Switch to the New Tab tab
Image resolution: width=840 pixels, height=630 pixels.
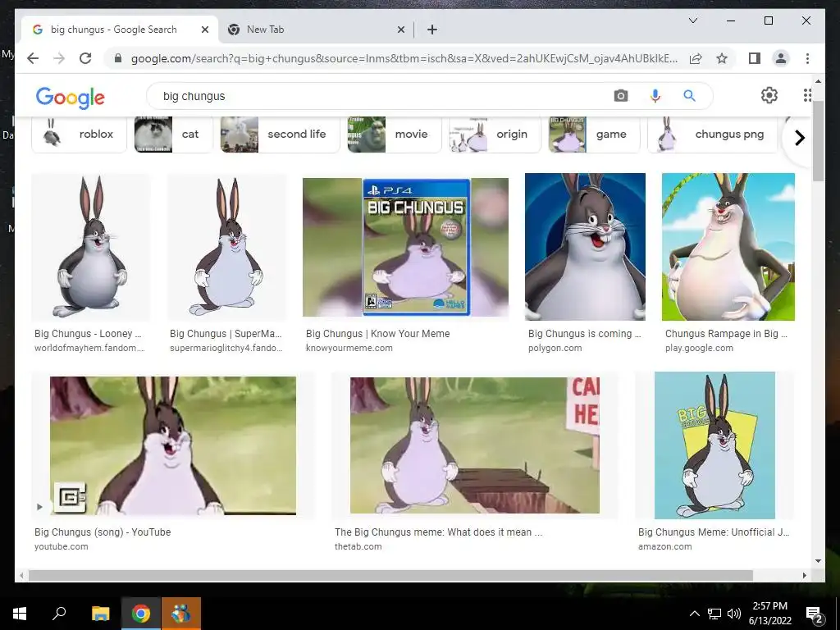click(316, 30)
